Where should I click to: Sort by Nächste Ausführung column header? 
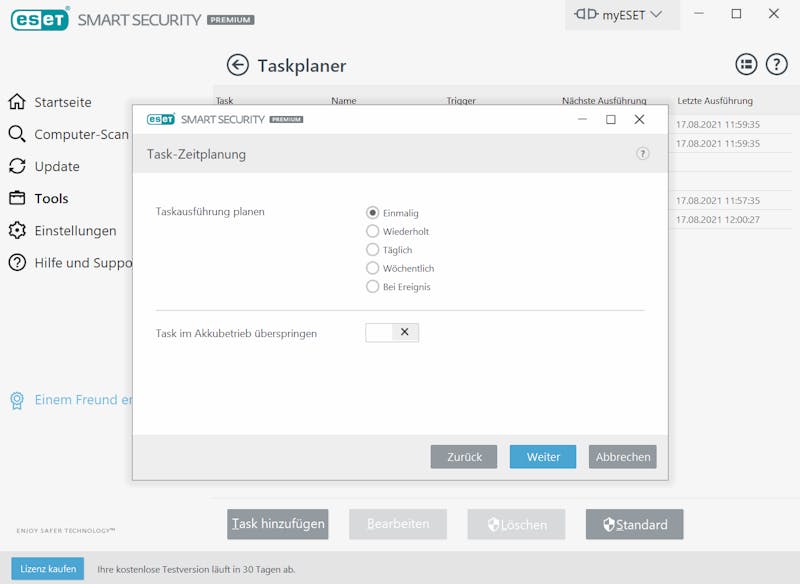[604, 100]
